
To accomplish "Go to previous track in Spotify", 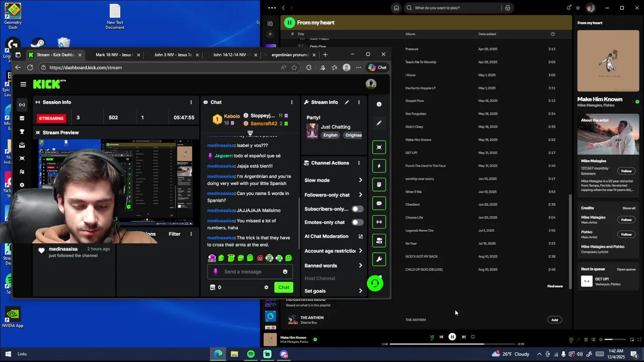I will (441, 337).
